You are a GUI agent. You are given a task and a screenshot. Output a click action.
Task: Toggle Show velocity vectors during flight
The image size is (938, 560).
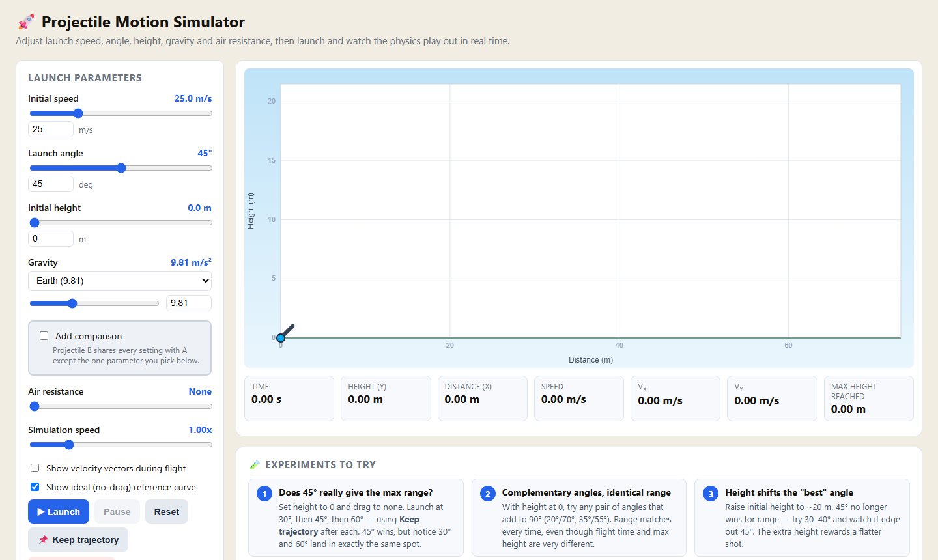click(35, 468)
